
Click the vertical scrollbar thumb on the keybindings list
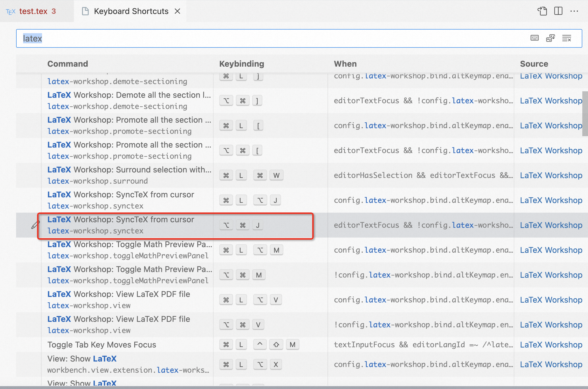(x=585, y=114)
